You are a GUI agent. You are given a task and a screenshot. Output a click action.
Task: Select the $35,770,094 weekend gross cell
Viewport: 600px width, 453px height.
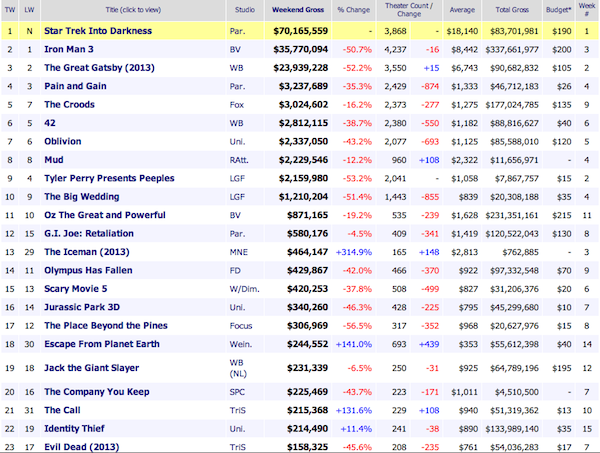300,49
